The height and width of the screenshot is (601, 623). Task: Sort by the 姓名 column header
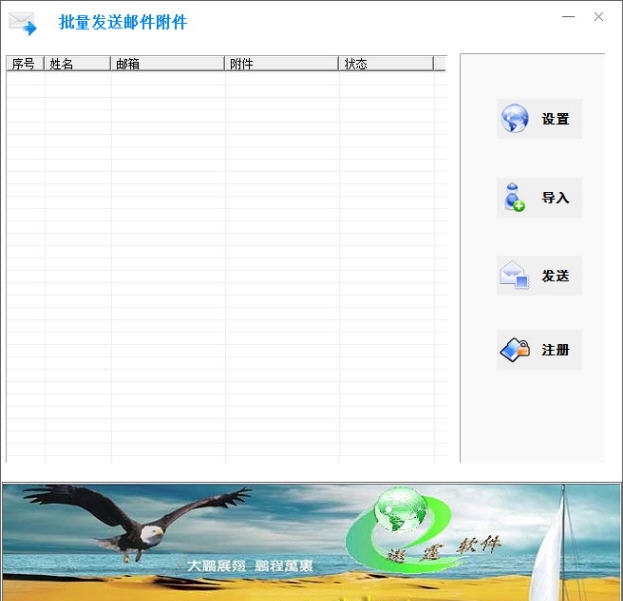pos(77,64)
